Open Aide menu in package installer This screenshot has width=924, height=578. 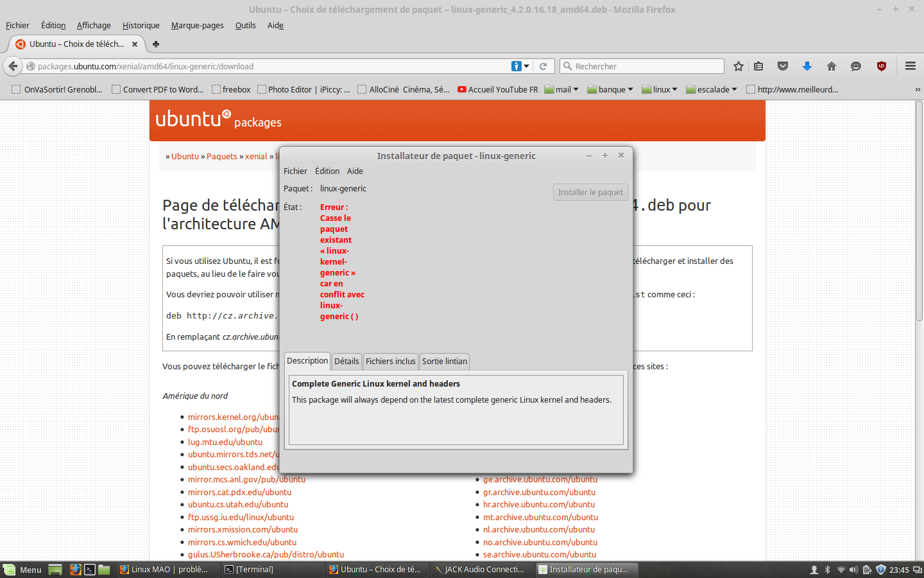(x=355, y=171)
